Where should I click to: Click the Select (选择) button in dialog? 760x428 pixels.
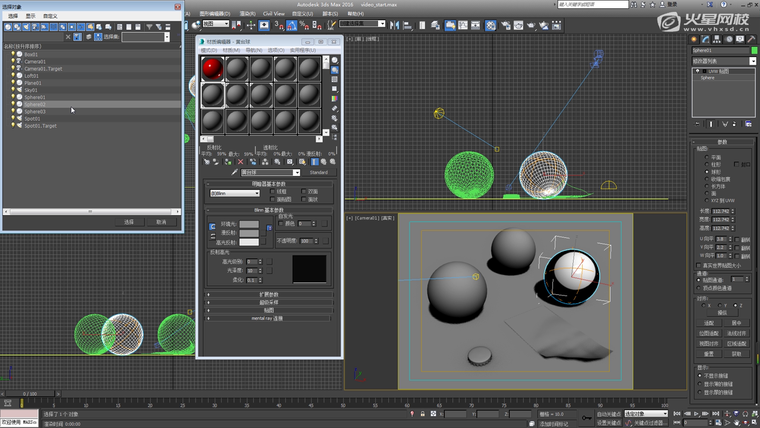[x=128, y=222]
